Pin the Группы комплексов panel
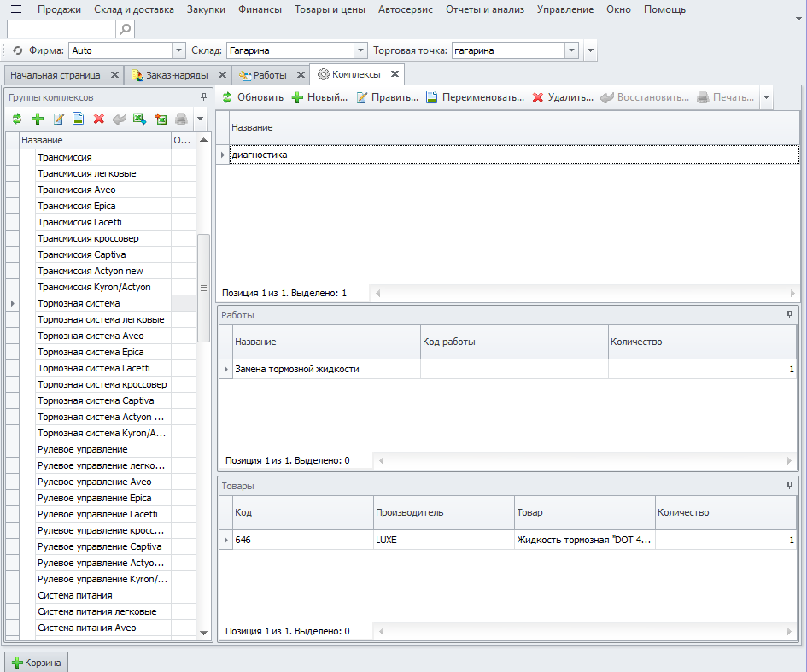This screenshot has width=807, height=672. (204, 96)
